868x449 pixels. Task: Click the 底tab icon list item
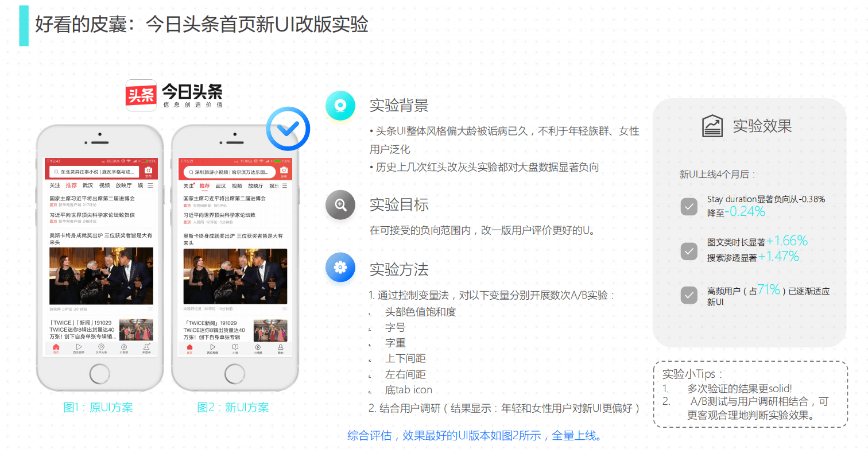(x=409, y=390)
